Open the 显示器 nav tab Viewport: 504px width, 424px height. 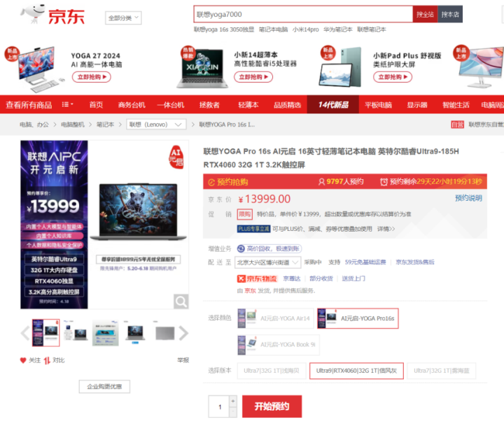417,105
